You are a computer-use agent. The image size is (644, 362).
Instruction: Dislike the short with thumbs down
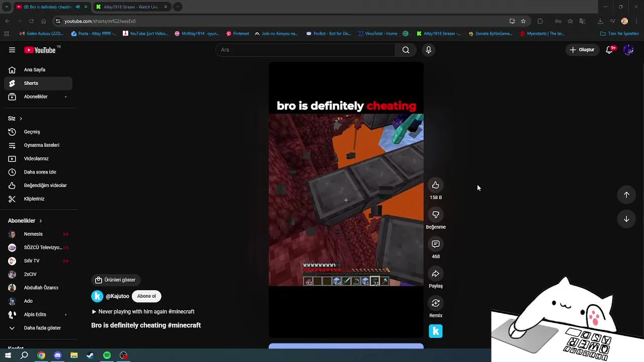(436, 215)
